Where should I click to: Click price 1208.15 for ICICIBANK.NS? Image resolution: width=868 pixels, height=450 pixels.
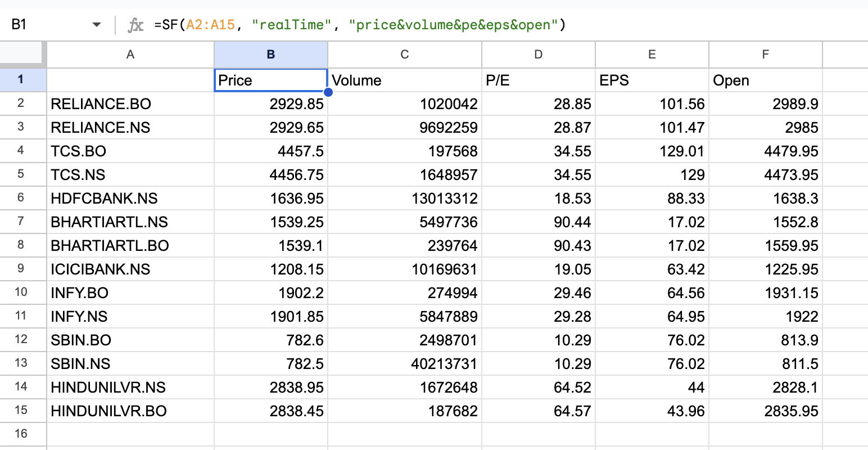click(x=271, y=269)
